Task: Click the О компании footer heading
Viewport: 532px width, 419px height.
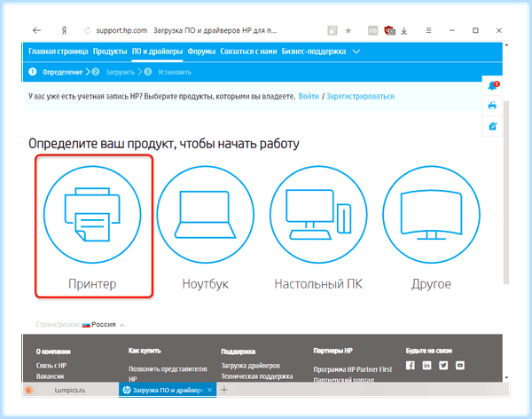Action: pyautogui.click(x=53, y=352)
